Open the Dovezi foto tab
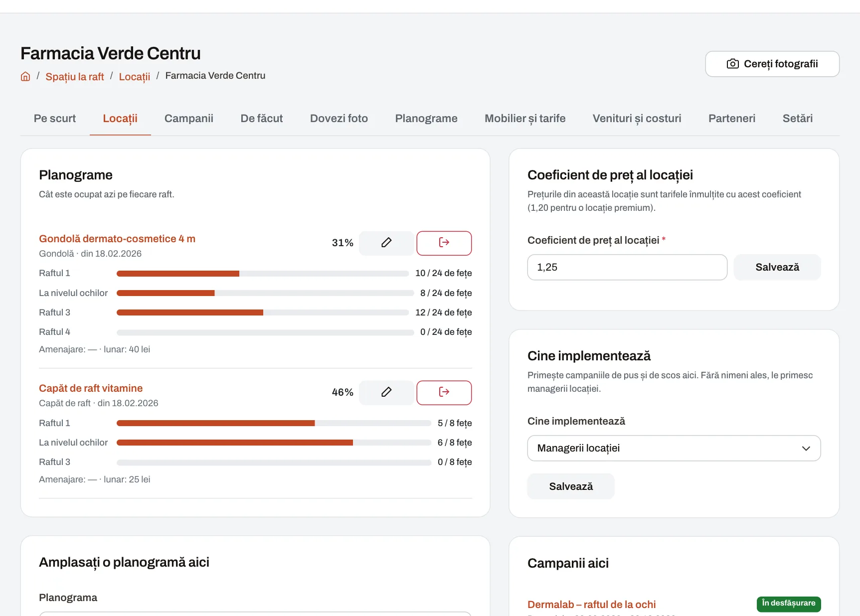860x616 pixels. tap(339, 119)
